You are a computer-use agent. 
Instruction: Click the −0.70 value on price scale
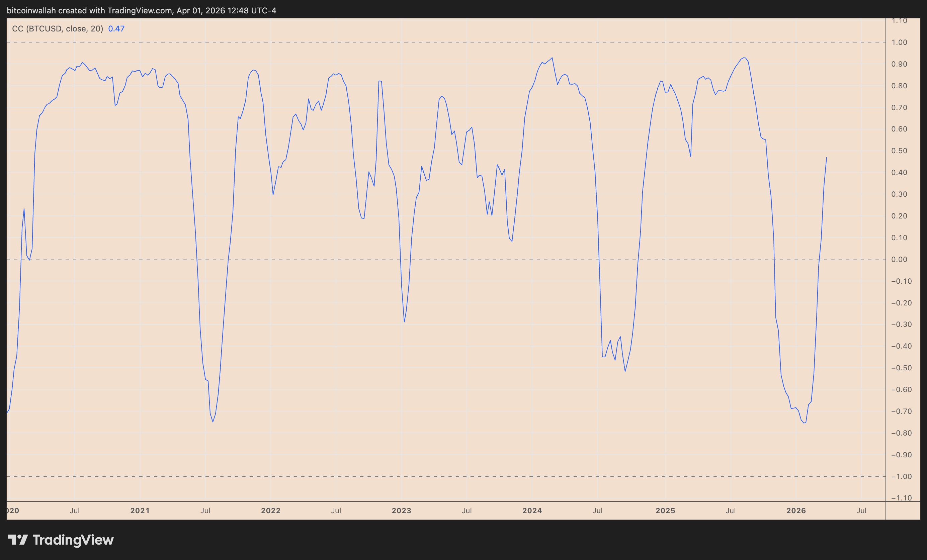(902, 411)
